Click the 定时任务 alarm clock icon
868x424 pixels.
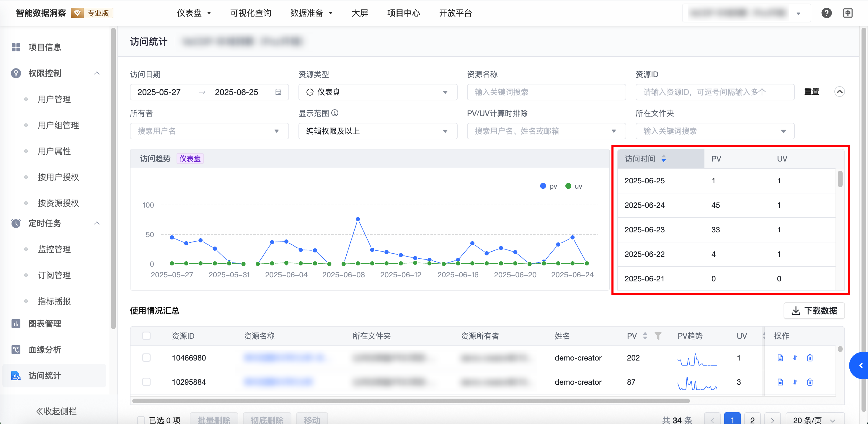[x=16, y=223]
